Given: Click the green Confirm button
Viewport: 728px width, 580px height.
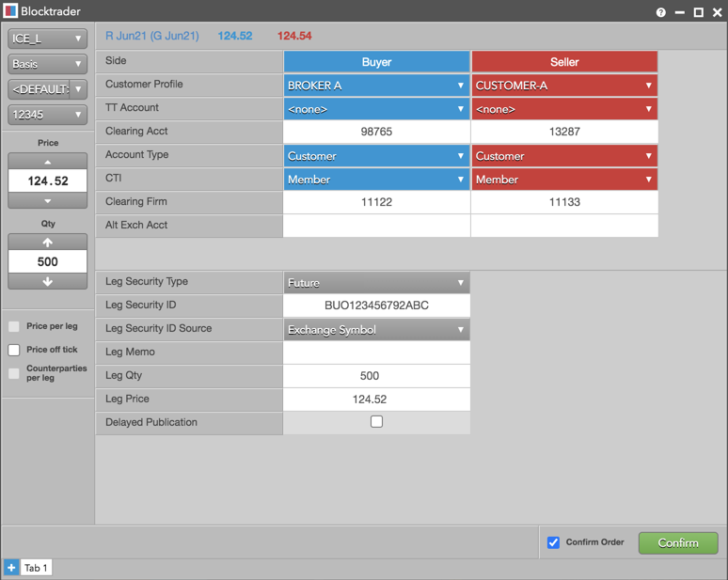Looking at the screenshot, I should pyautogui.click(x=678, y=543).
